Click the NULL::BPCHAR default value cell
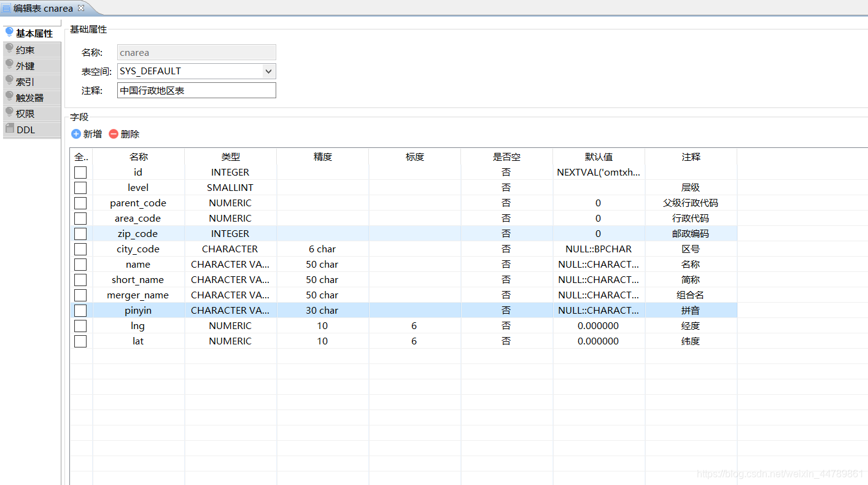The width and height of the screenshot is (868, 485). [599, 249]
